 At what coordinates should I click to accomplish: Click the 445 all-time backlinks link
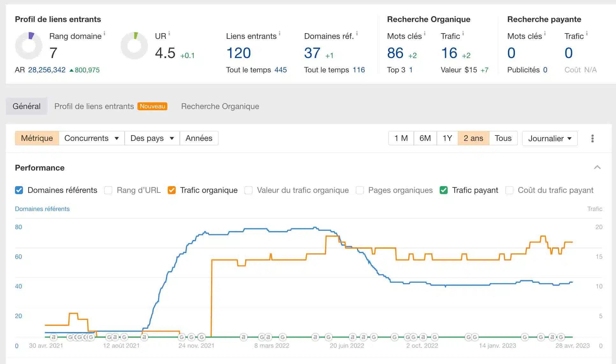[281, 70]
